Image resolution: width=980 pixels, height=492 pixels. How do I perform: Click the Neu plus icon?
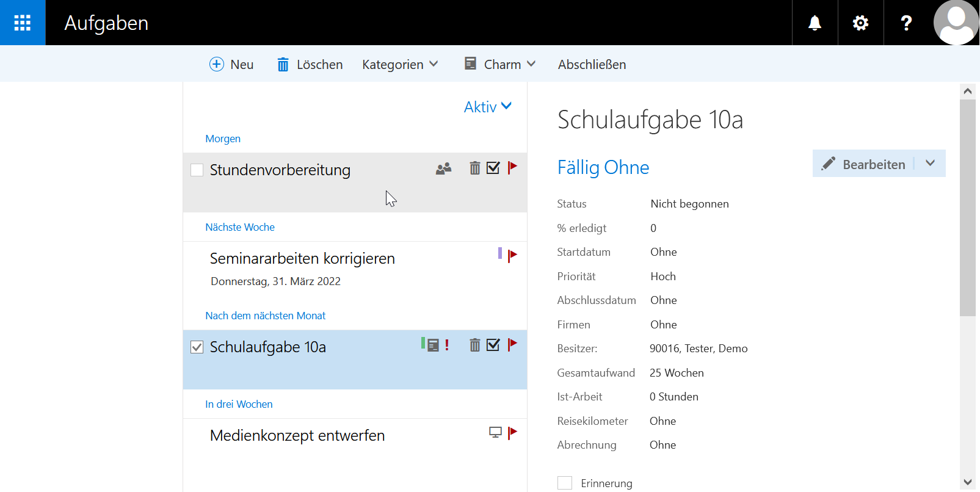coord(217,64)
